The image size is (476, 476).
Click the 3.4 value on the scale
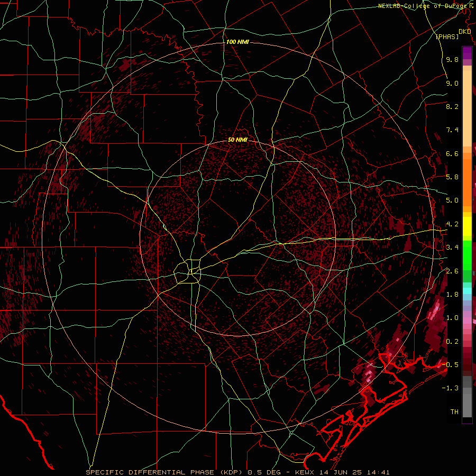coord(452,248)
